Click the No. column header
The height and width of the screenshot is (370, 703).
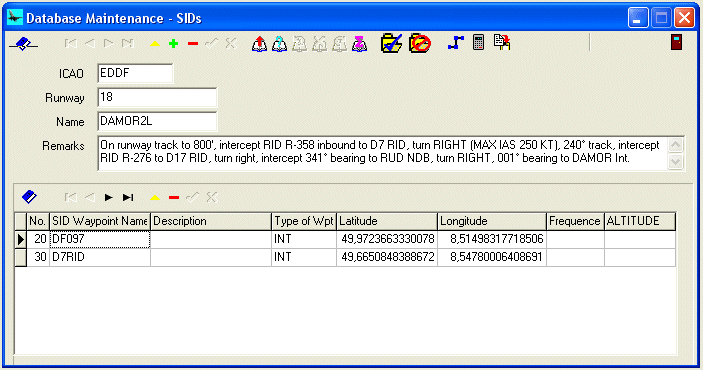[x=38, y=221]
